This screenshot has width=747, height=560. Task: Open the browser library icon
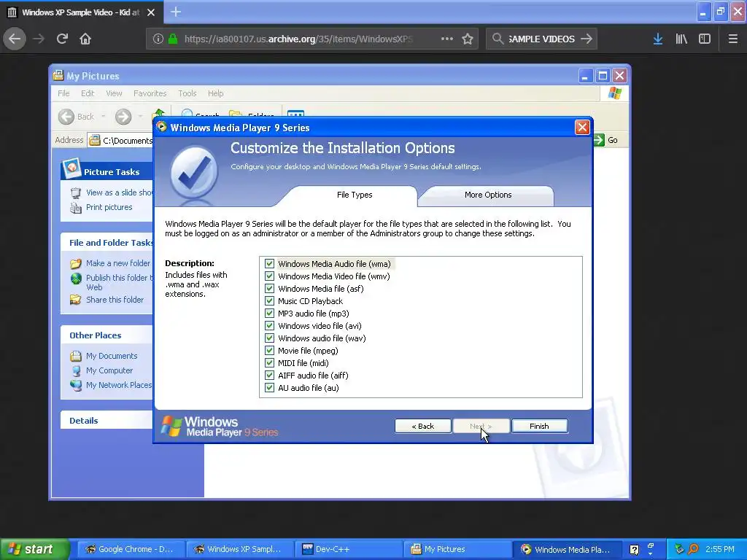coord(681,39)
